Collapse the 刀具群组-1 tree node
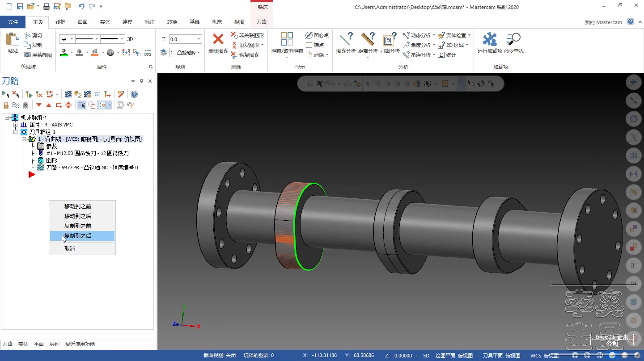Viewport: 644px width, 361px height. point(15,132)
